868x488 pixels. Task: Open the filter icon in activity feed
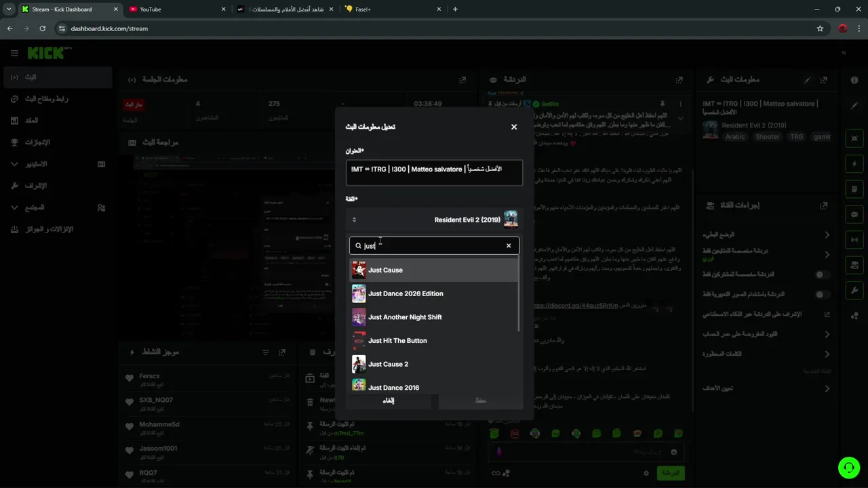click(x=265, y=352)
